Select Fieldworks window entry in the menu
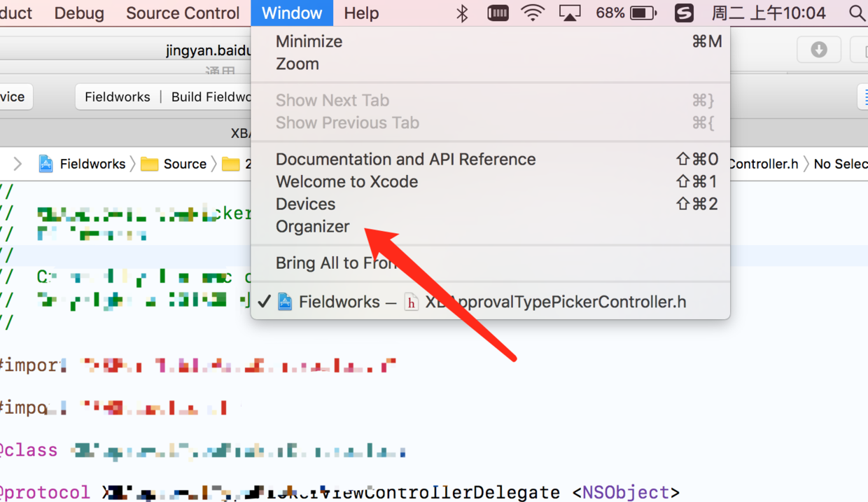 (x=490, y=302)
